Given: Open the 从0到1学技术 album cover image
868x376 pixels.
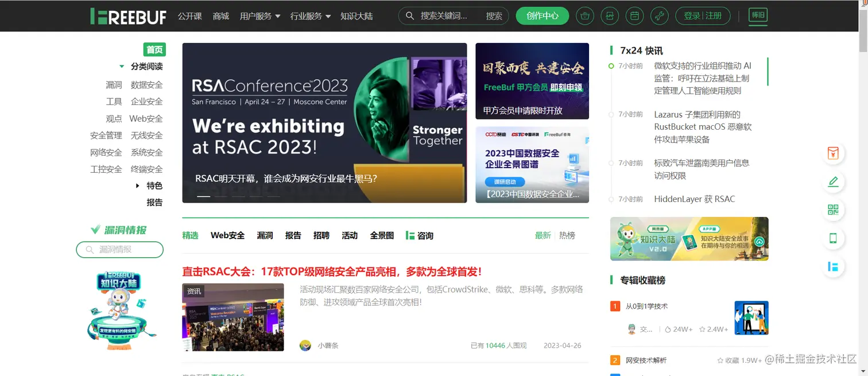Looking at the screenshot, I should click(751, 318).
